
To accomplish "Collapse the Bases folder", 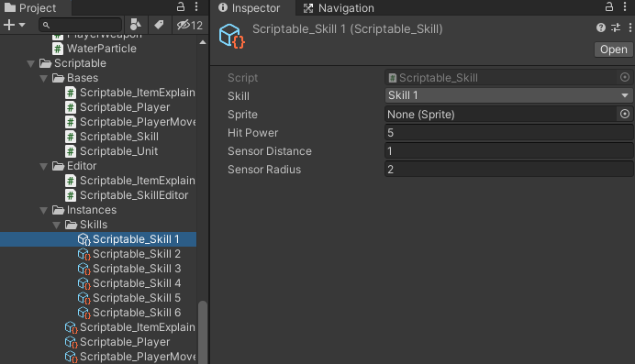I will point(44,78).
